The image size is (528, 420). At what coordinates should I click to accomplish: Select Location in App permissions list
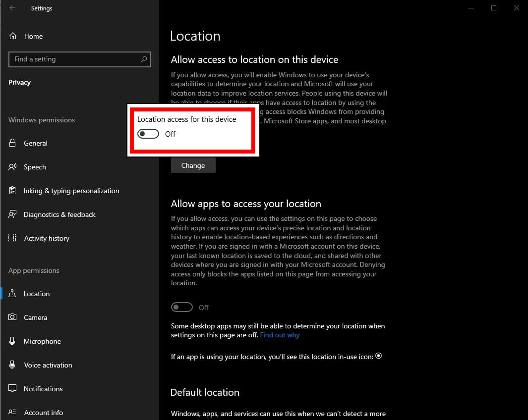point(37,294)
